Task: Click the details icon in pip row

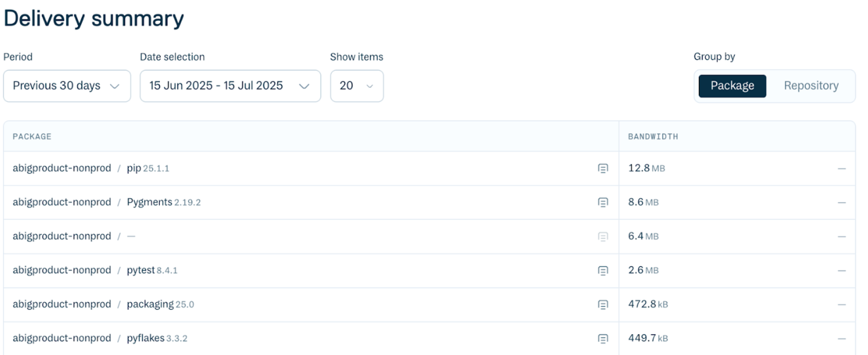Action: [x=603, y=168]
